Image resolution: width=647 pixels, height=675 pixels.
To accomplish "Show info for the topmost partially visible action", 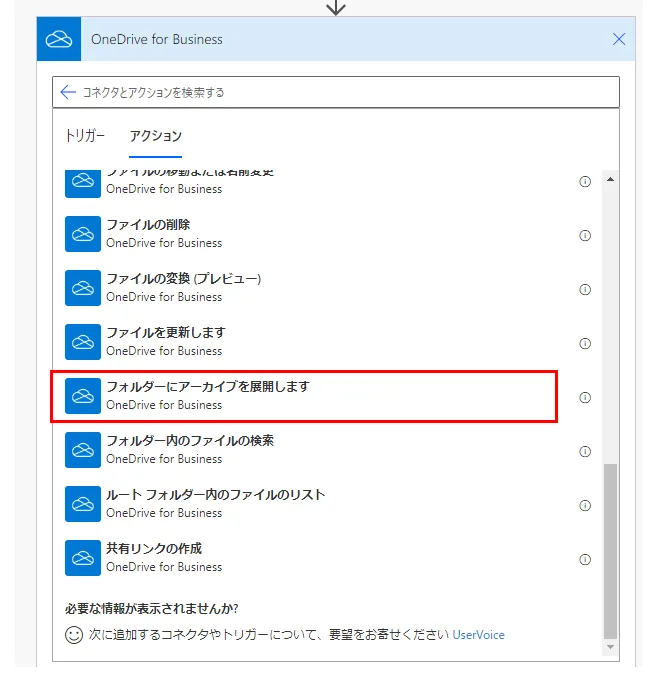I will [585, 182].
